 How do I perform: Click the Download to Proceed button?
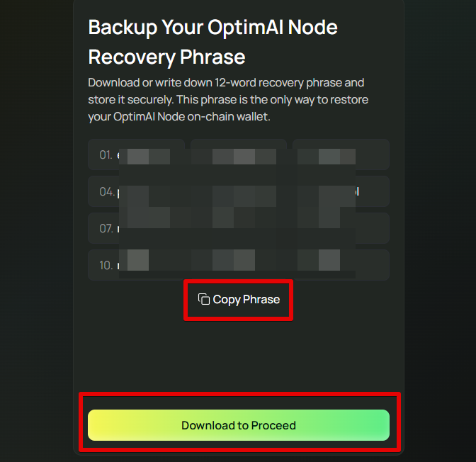[x=239, y=425]
